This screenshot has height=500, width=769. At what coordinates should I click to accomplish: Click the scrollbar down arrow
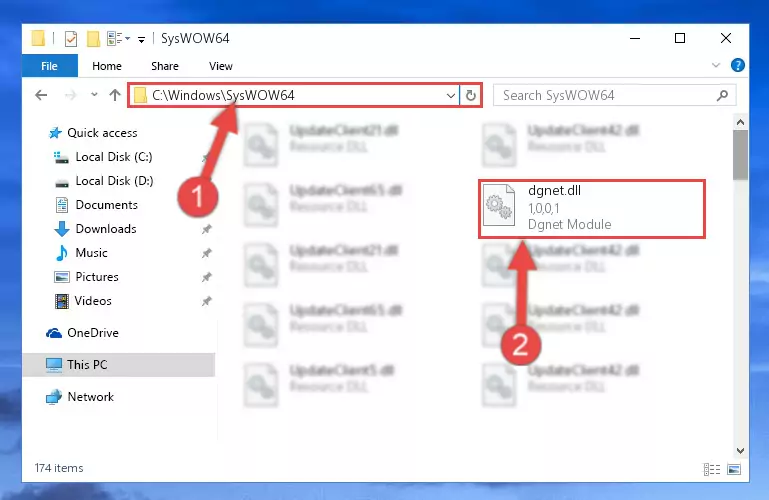[741, 450]
